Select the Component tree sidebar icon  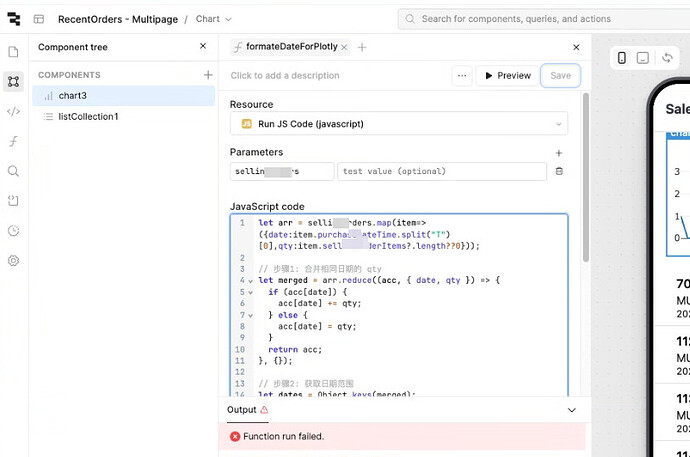coord(14,81)
